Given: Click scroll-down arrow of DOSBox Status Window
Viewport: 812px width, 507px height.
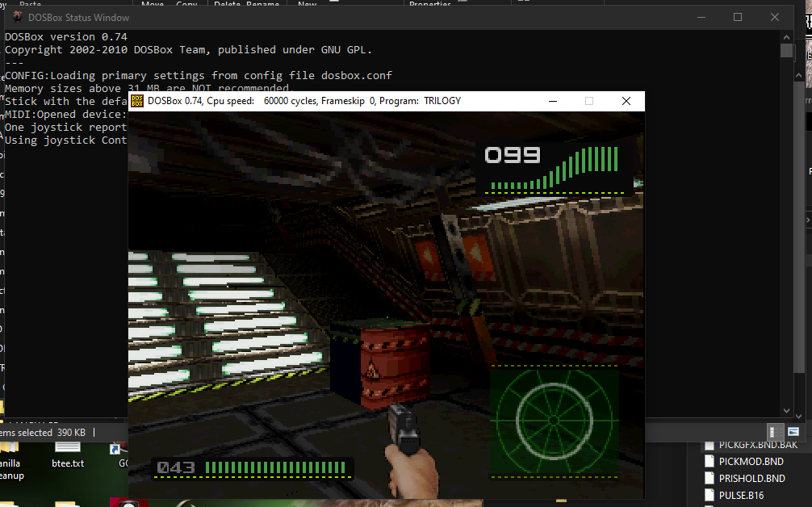Looking at the screenshot, I should pyautogui.click(x=787, y=410).
